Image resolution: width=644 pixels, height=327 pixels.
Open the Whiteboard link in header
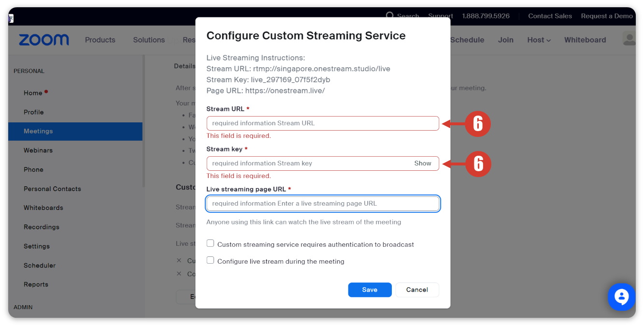[x=585, y=40]
